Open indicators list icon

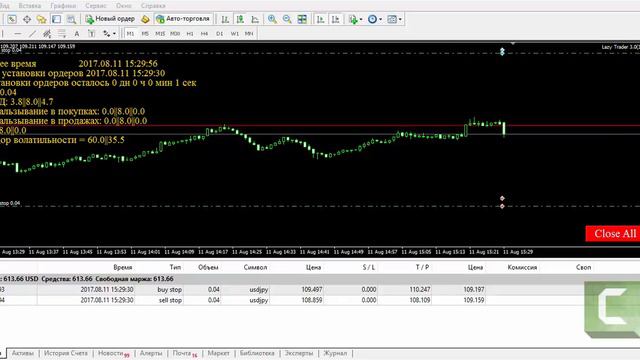[x=353, y=19]
